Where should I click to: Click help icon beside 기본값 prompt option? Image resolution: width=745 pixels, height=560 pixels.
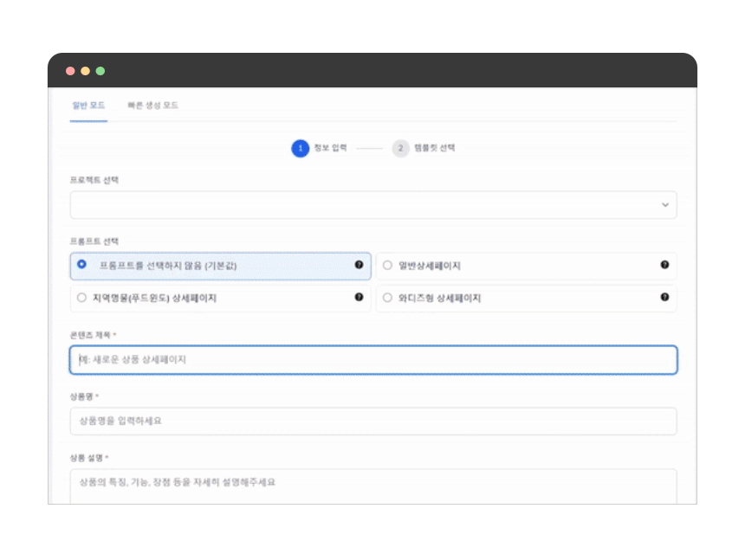coord(359,265)
